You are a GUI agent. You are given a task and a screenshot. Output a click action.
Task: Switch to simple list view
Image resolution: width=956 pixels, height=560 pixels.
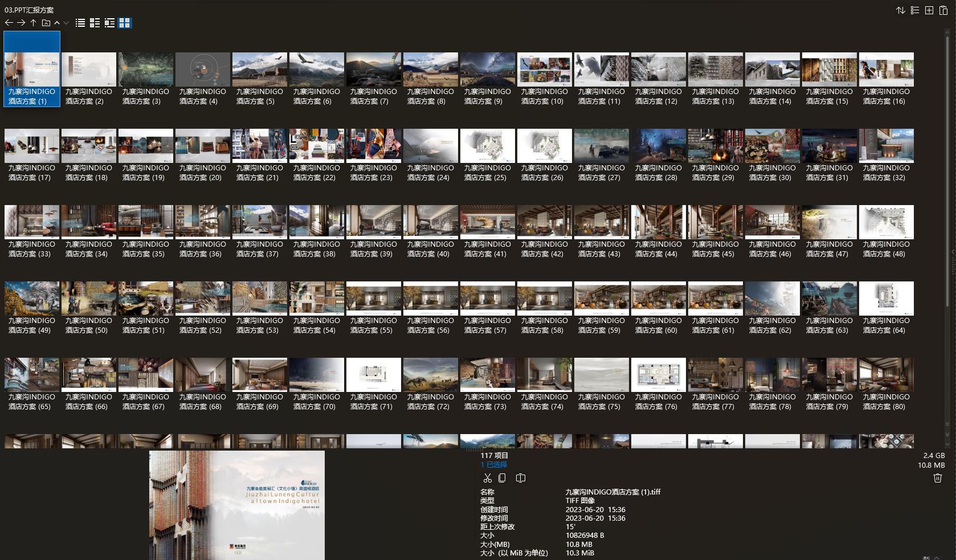[x=80, y=23]
